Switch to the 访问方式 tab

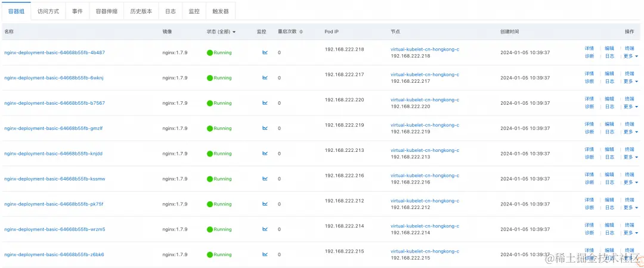tap(48, 11)
